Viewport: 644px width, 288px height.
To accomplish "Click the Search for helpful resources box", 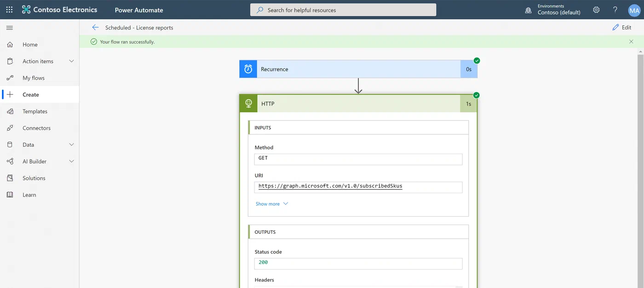I will pos(343,10).
